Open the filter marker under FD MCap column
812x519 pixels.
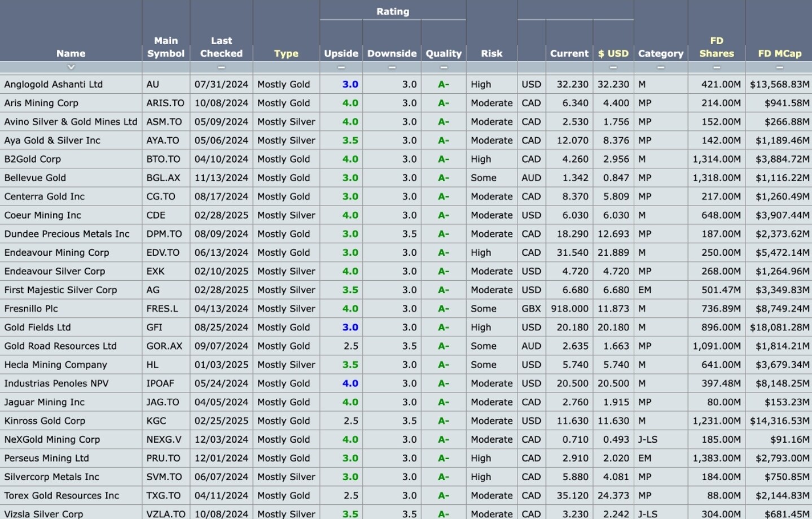coord(779,67)
